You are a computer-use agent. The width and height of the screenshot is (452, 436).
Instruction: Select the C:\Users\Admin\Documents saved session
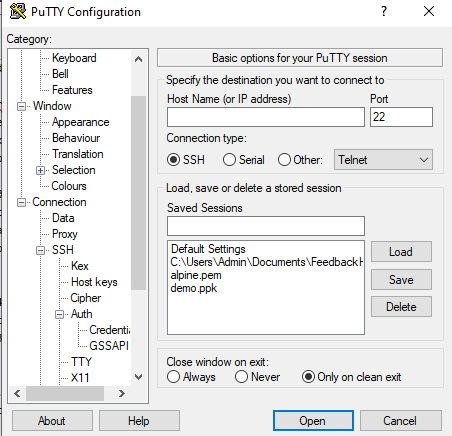[266, 262]
